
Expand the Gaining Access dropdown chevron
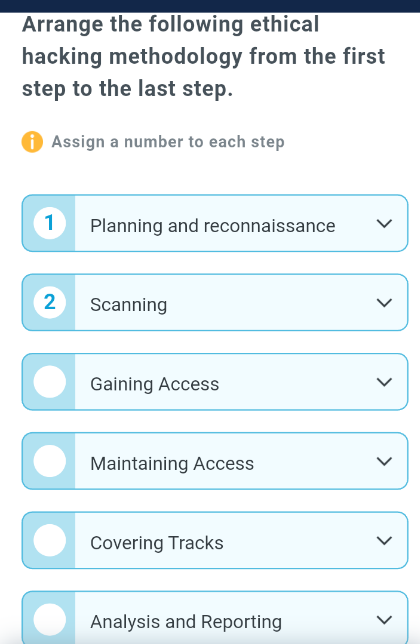(x=384, y=382)
